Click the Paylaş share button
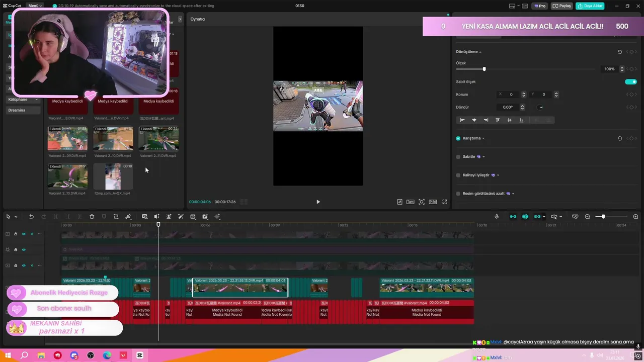Screen dimensions: 644x362 click(x=562, y=6)
